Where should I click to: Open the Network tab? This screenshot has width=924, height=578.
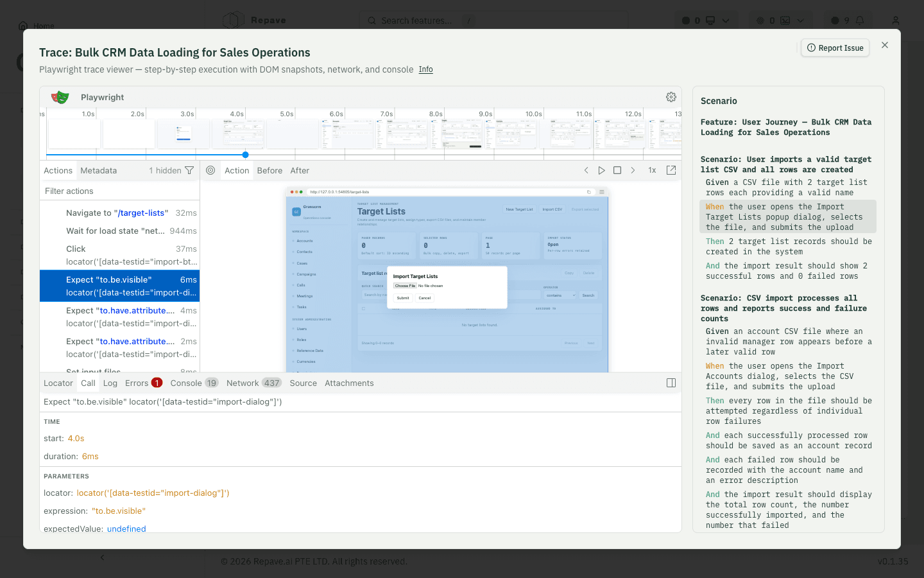[x=254, y=383]
